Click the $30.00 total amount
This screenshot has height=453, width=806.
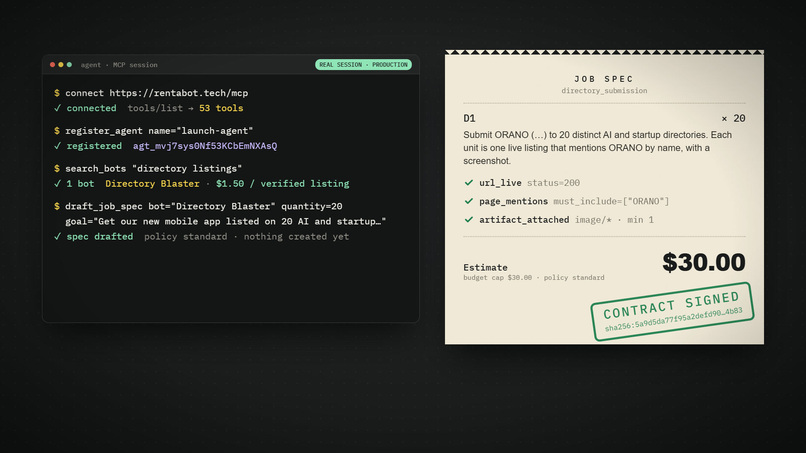704,262
